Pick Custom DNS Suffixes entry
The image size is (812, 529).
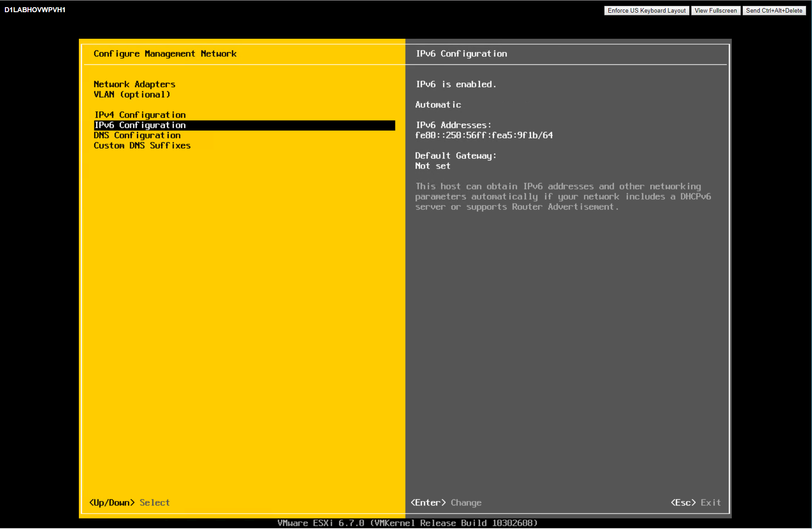(x=142, y=146)
